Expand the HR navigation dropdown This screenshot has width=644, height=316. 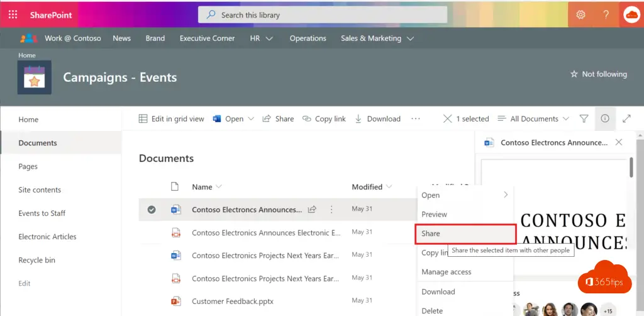point(269,38)
